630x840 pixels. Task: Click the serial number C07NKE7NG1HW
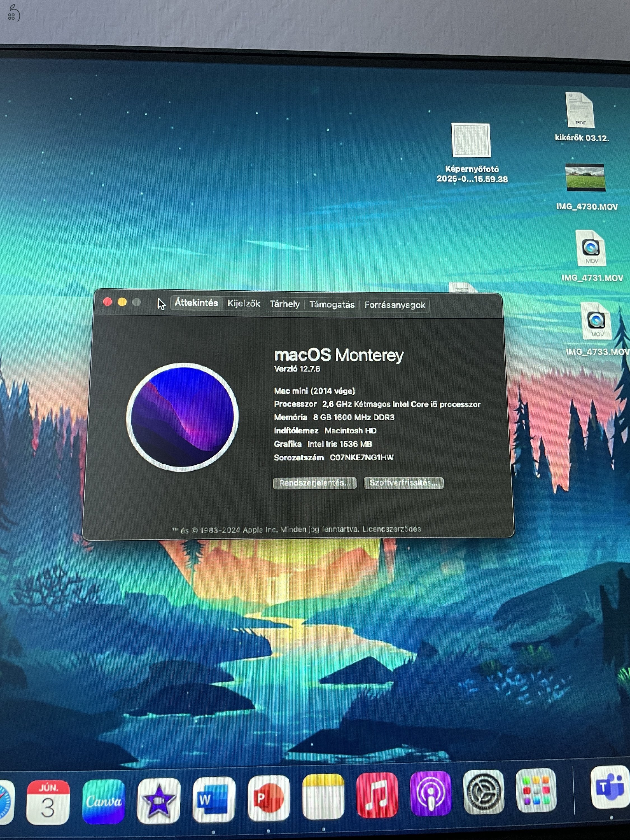tap(361, 458)
